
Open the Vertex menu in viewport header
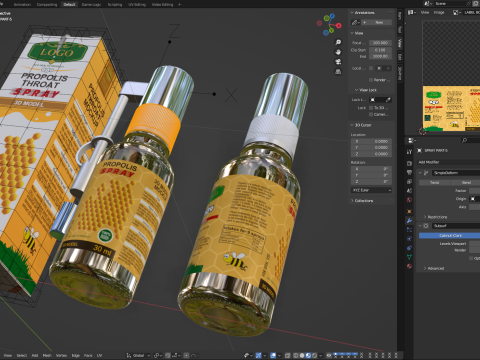[x=61, y=355]
